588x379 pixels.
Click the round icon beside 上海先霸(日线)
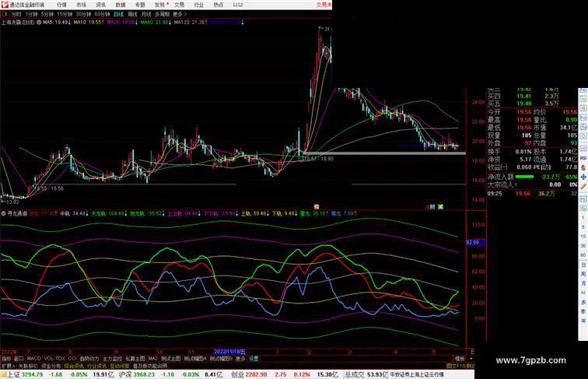click(39, 23)
